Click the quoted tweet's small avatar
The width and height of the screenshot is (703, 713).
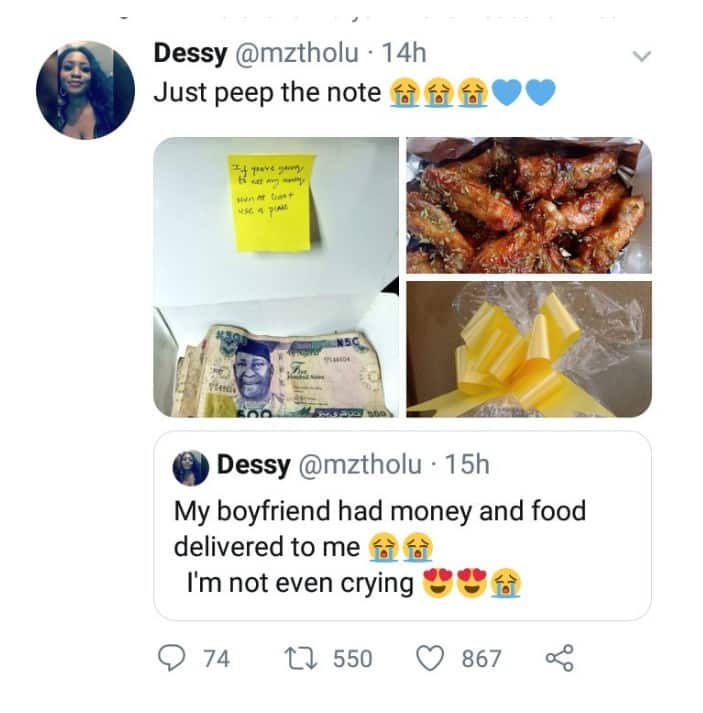pyautogui.click(x=190, y=467)
